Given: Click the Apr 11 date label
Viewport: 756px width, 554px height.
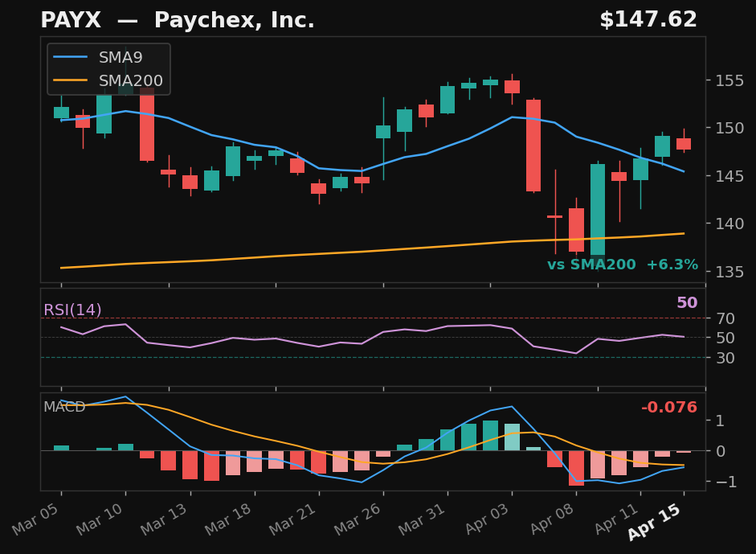Looking at the screenshot, I should [615, 519].
